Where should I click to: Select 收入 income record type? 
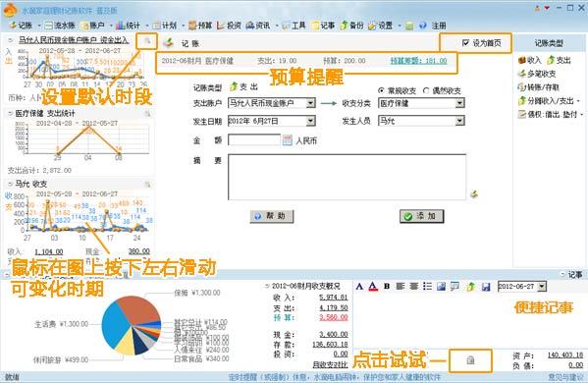pyautogui.click(x=529, y=60)
